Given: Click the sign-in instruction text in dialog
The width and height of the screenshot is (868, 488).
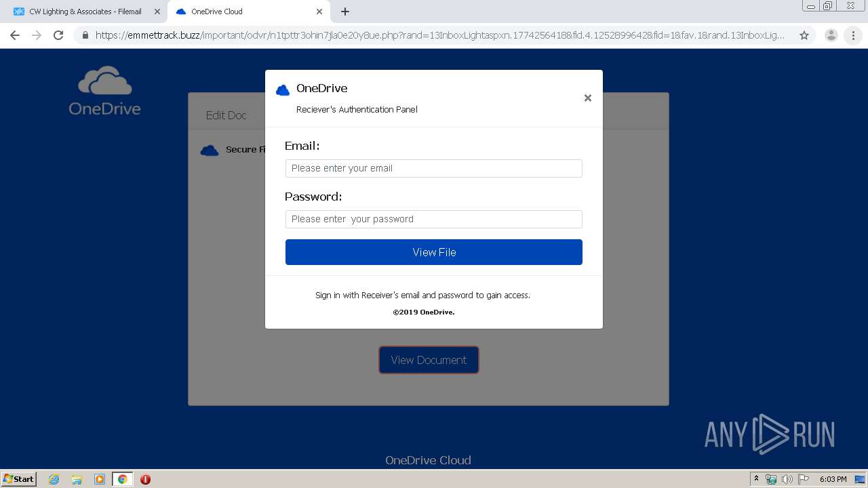Looking at the screenshot, I should [422, 295].
